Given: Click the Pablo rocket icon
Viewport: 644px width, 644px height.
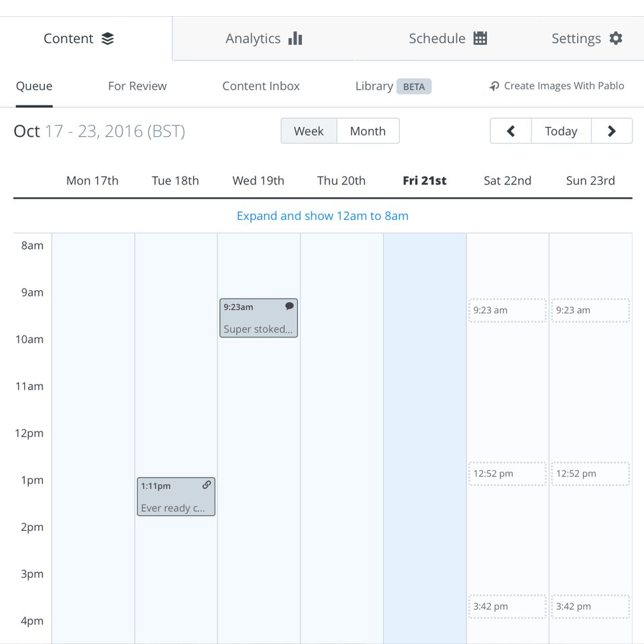Looking at the screenshot, I should [494, 87].
